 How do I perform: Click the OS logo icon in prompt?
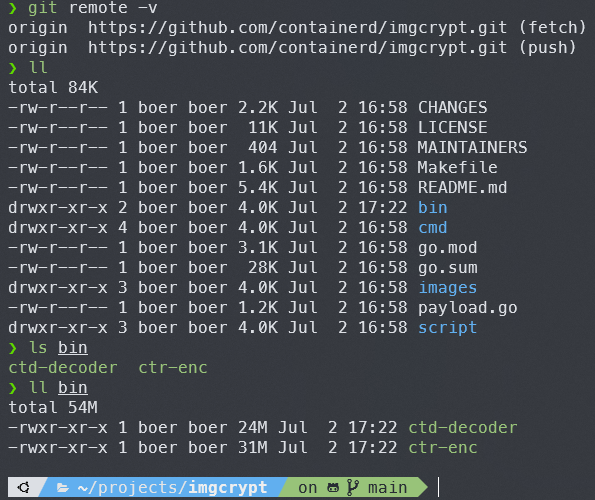(24, 487)
